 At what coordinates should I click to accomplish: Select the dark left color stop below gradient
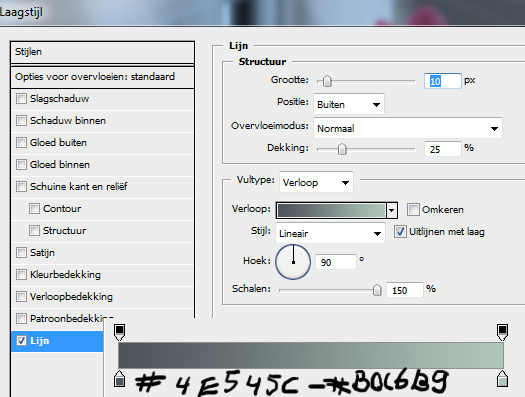[120, 379]
